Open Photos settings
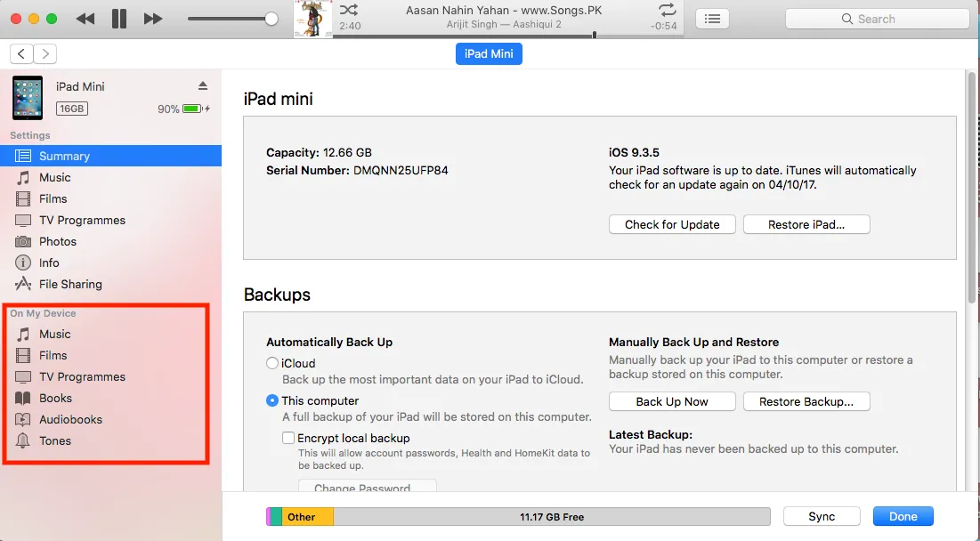 coord(110,241)
